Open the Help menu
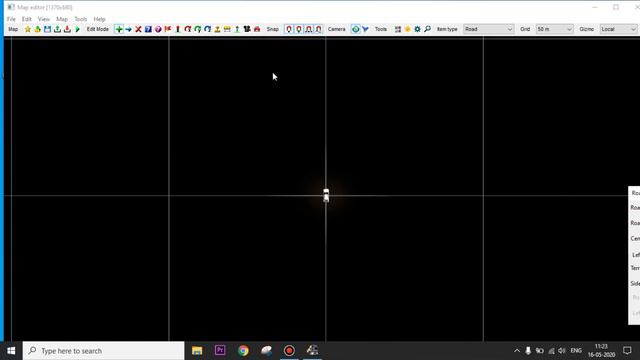 tap(99, 19)
